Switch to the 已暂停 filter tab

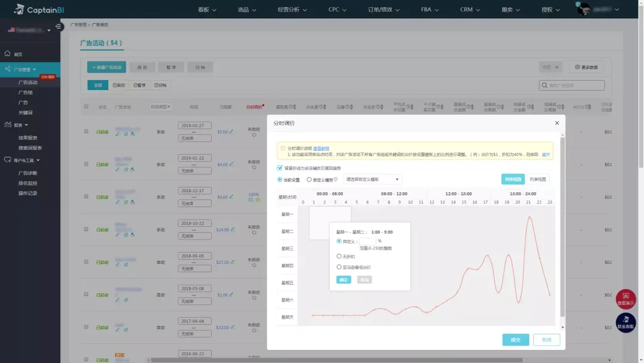point(139,85)
